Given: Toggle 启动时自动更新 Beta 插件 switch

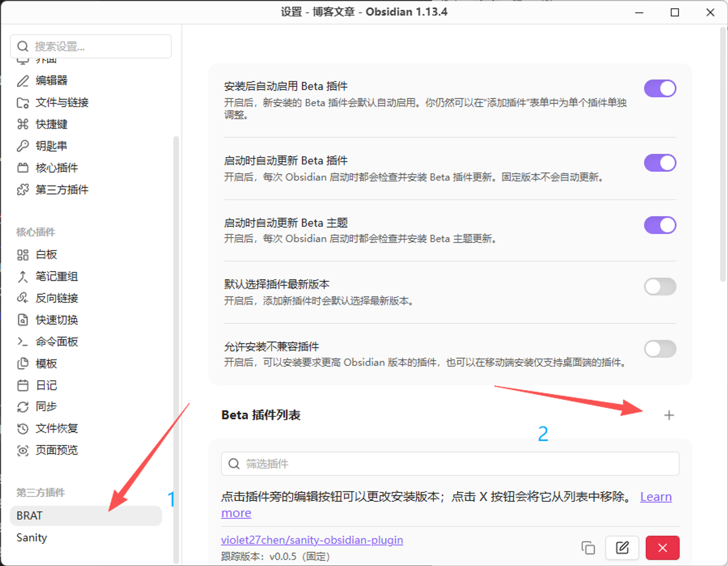Looking at the screenshot, I should 660,162.
